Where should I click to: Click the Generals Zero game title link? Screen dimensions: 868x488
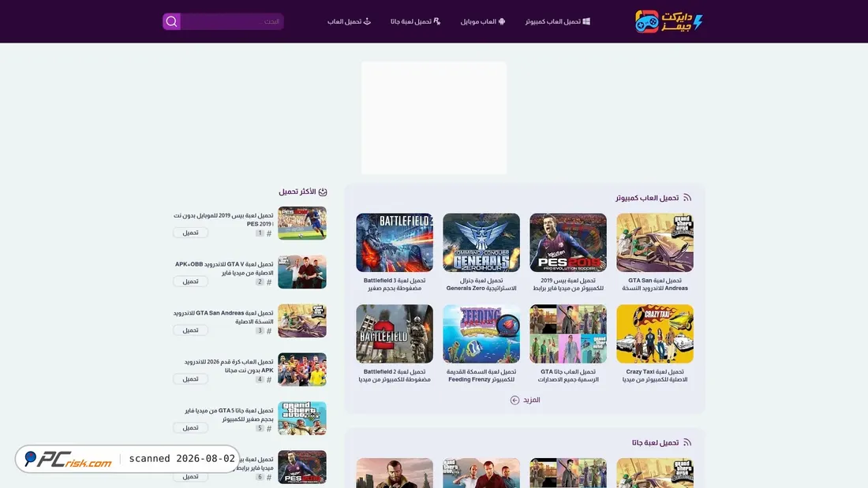click(x=481, y=285)
